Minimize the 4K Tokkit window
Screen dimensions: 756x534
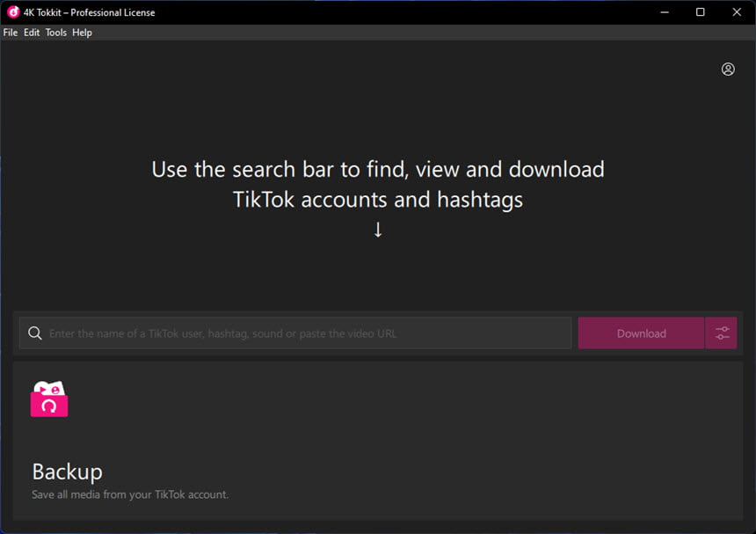(x=665, y=12)
